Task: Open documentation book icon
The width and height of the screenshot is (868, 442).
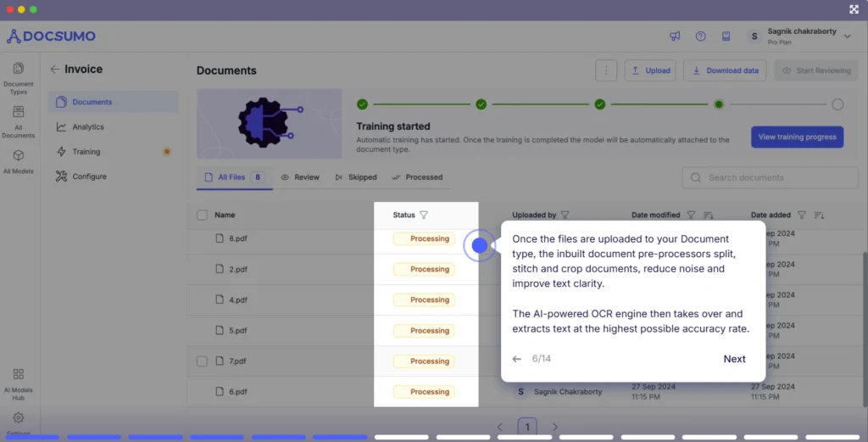Action: coord(726,36)
